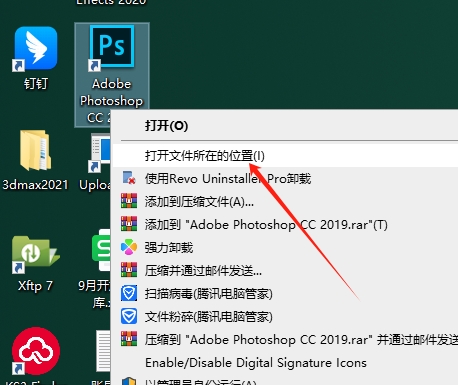Choose 压缩并通过邮件发送... entry
This screenshot has width=458, height=385.
[x=285, y=270]
